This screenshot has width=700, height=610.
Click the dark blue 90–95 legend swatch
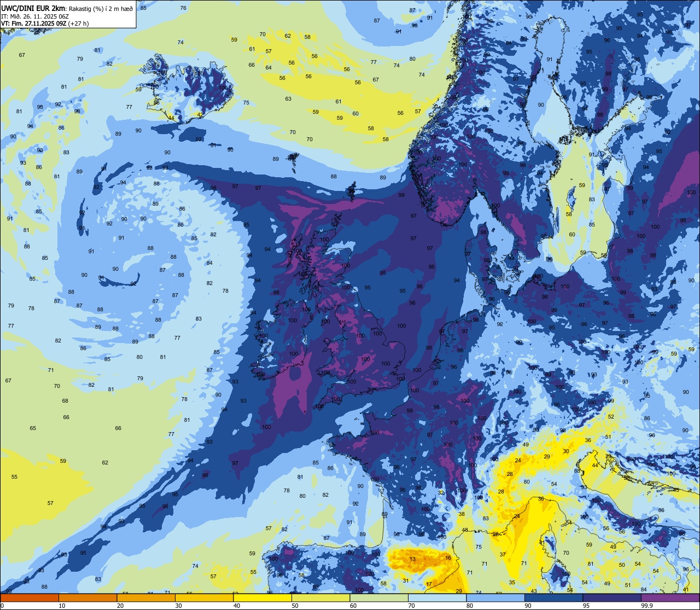[553, 597]
